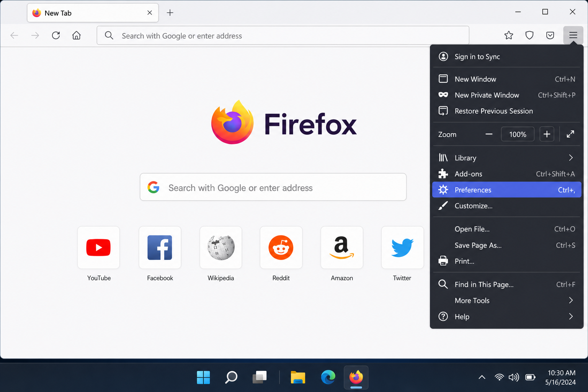Increase zoom with the plus button
This screenshot has width=588, height=392.
click(x=547, y=134)
